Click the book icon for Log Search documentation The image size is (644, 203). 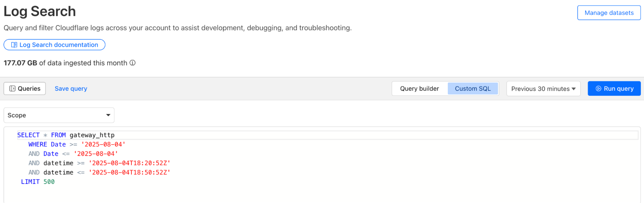[14, 45]
